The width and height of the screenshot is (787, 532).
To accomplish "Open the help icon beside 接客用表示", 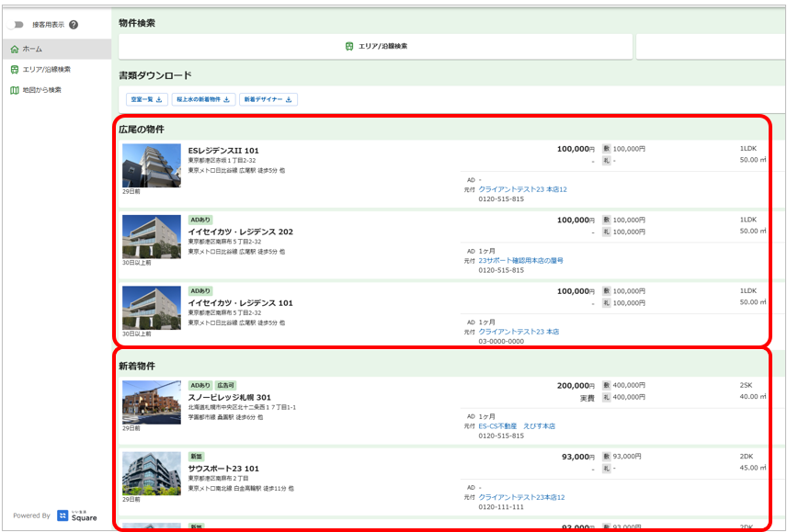I will pyautogui.click(x=74, y=25).
